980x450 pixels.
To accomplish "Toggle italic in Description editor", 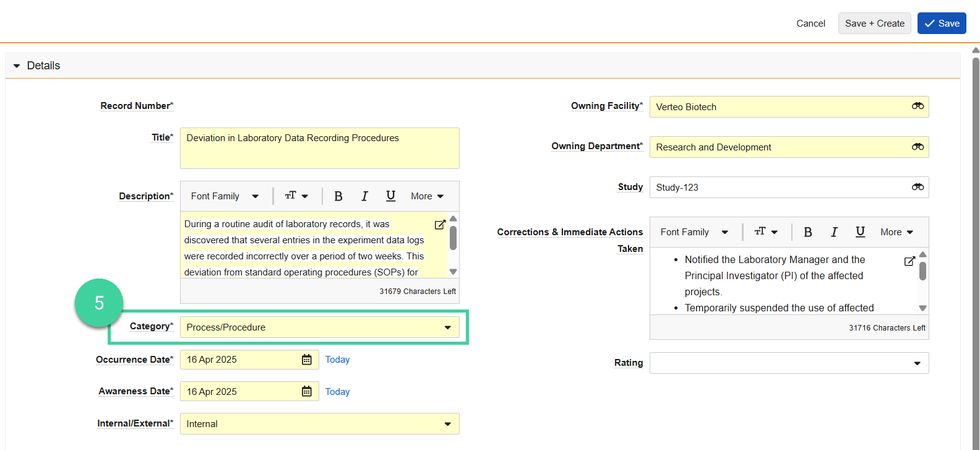I will point(364,196).
